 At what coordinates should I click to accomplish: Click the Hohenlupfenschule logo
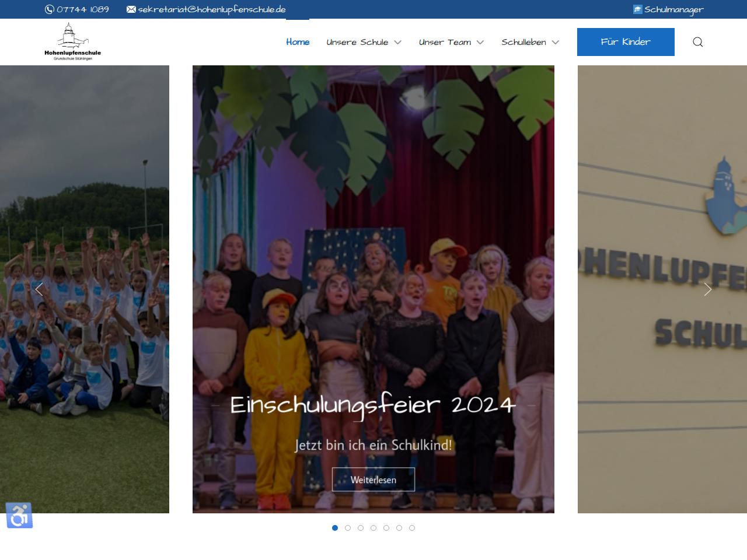tap(72, 42)
